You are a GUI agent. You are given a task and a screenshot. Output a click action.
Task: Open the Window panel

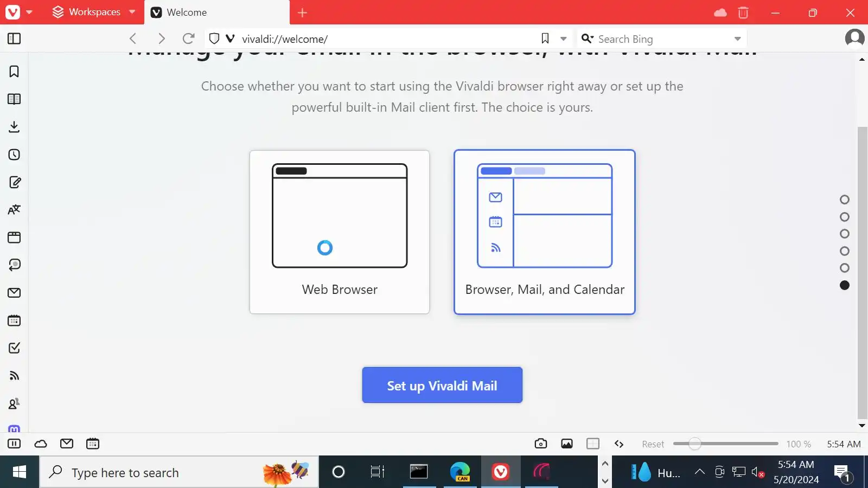click(x=14, y=237)
